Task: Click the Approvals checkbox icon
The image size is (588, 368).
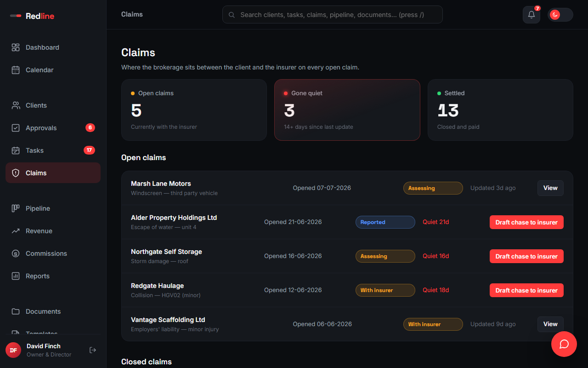Action: click(x=16, y=128)
